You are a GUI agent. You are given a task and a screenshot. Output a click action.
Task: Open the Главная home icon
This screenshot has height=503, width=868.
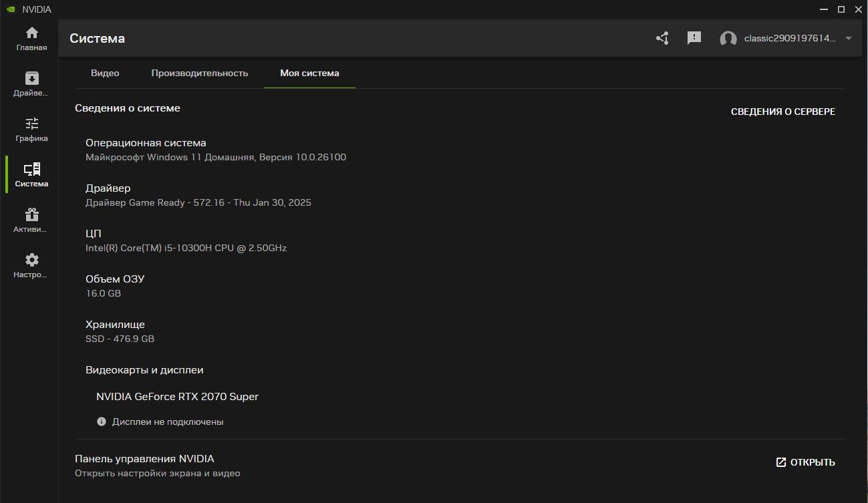click(31, 33)
